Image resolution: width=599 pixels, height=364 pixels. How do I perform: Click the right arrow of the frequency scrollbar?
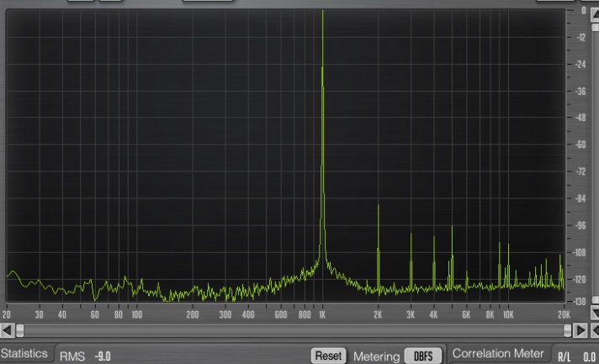click(580, 330)
